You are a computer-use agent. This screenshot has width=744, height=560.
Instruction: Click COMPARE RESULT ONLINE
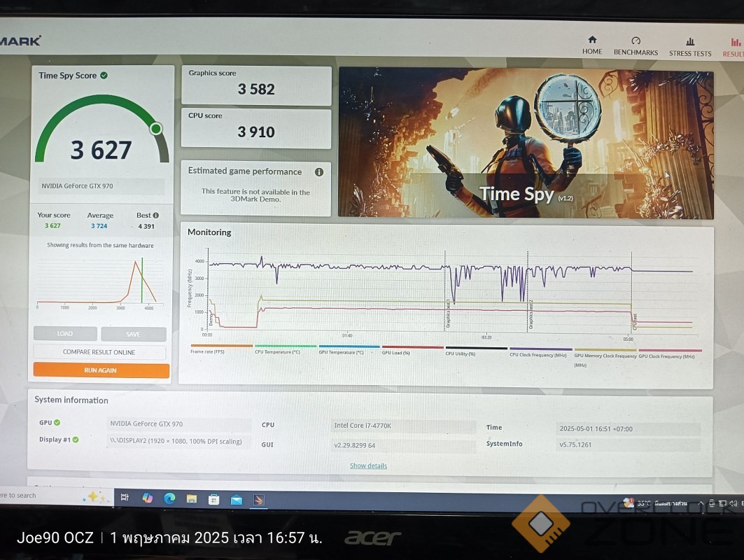tap(99, 352)
